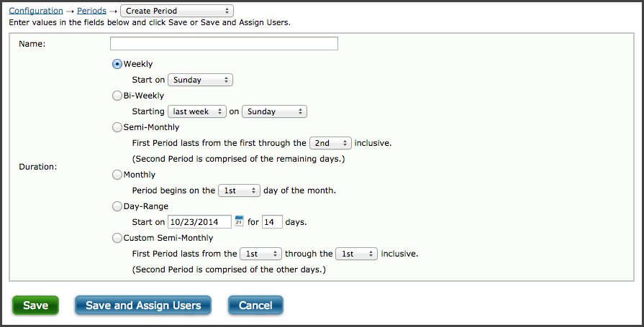Viewport: 644px width, 327px height.
Task: Select the Day-Range radio button
Action: [x=117, y=206]
